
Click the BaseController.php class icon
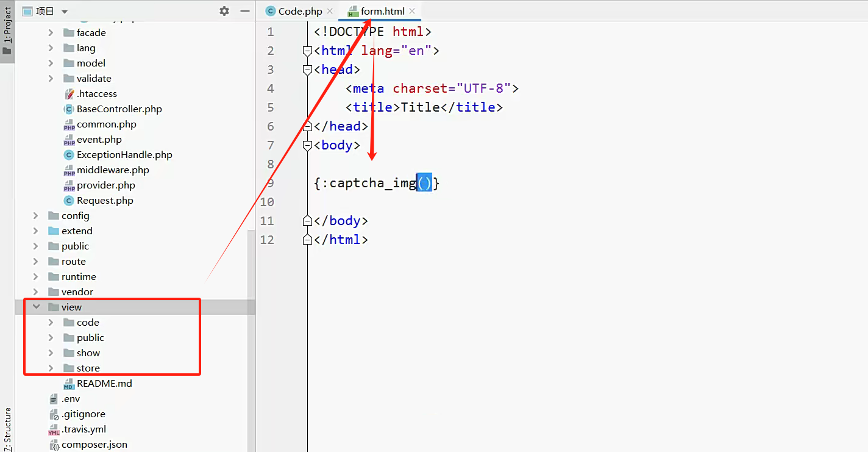pos(68,109)
